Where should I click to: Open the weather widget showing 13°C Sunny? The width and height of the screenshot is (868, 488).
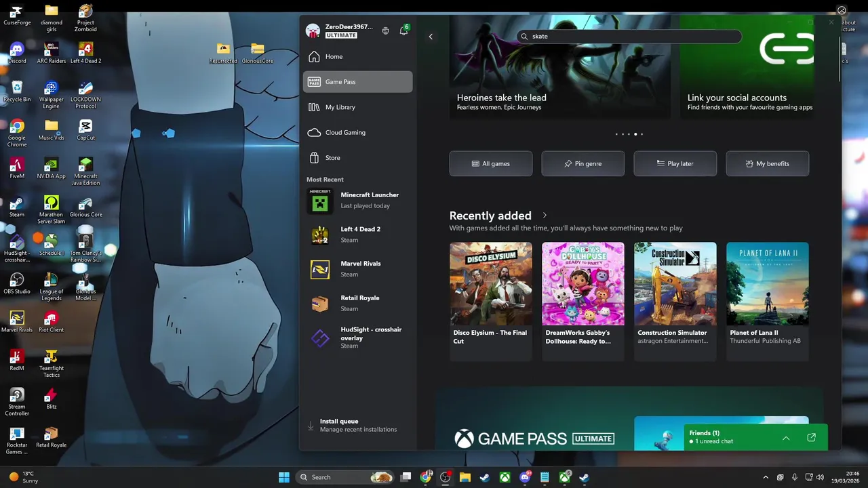tap(24, 477)
